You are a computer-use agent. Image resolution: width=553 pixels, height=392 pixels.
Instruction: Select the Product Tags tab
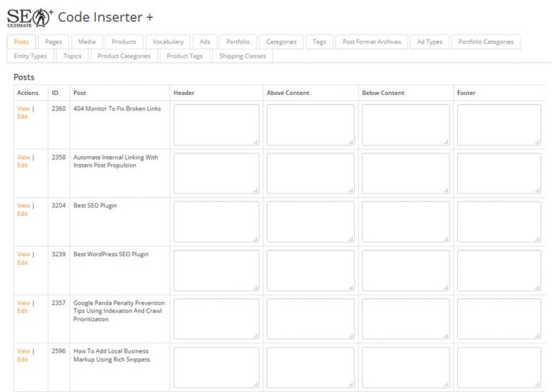coord(184,56)
